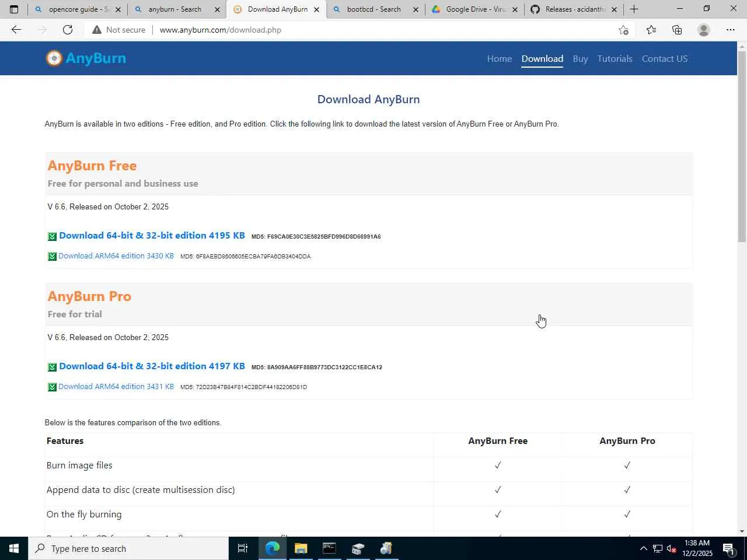Download AnyBurn Free 64-bit & 32-bit 4195 KB
Image resolution: width=747 pixels, height=560 pixels.
tap(152, 236)
